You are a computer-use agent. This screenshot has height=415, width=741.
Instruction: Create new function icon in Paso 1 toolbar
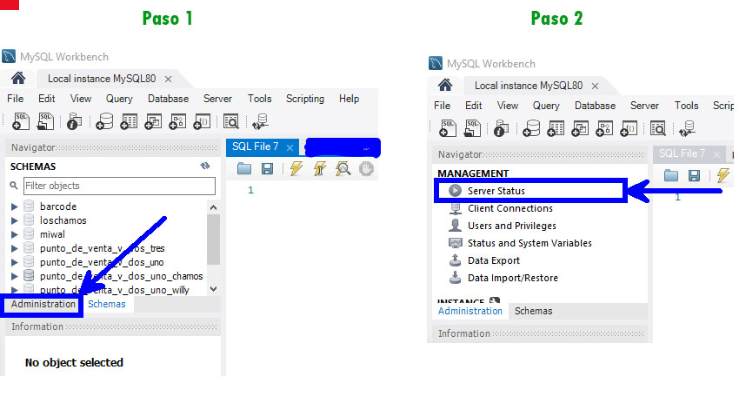(x=202, y=121)
